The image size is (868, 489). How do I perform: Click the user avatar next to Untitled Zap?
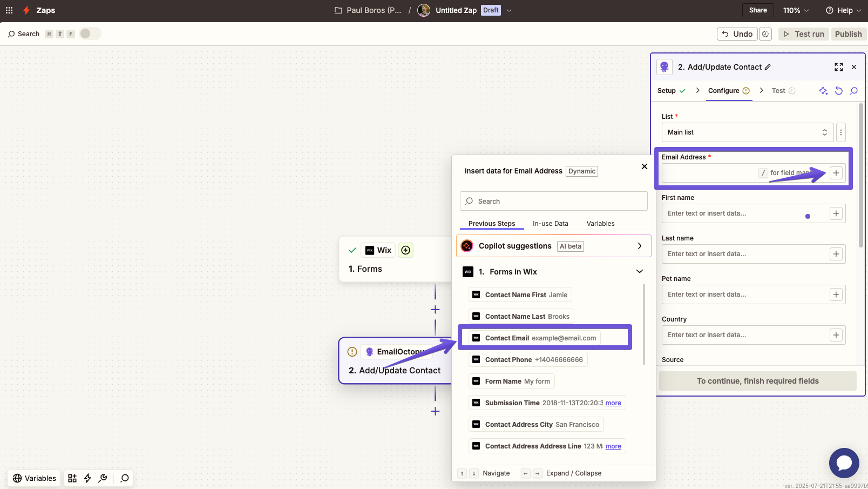[424, 10]
